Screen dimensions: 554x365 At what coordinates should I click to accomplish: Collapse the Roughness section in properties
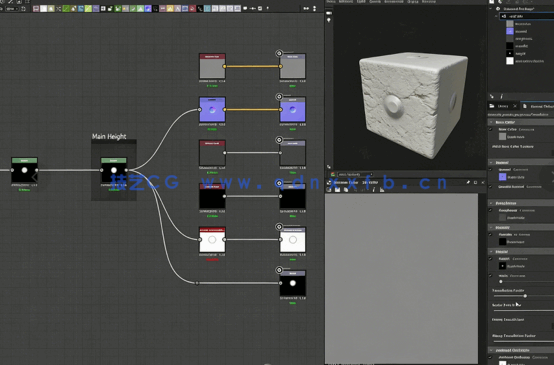pos(491,203)
